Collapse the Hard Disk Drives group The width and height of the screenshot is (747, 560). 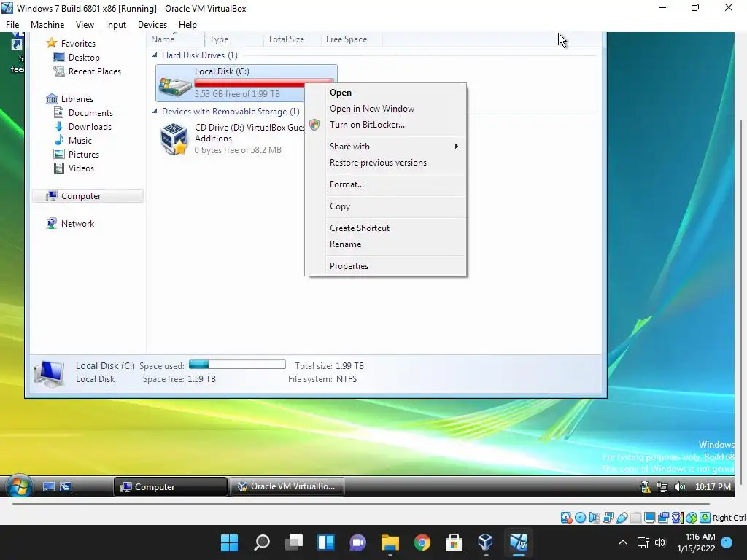pos(155,55)
